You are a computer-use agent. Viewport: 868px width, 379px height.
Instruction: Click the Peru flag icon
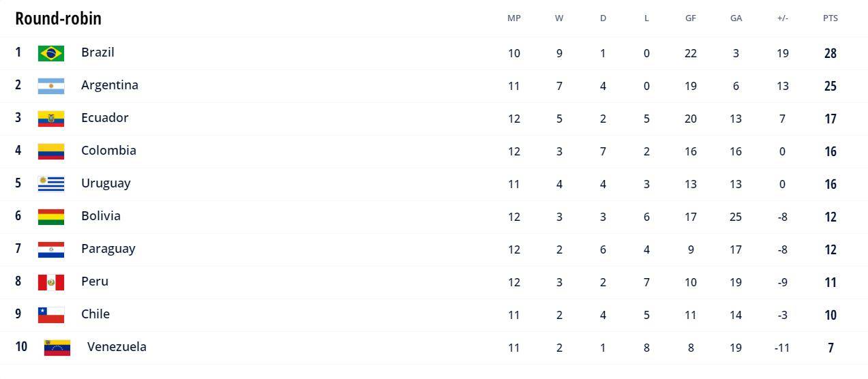51,282
